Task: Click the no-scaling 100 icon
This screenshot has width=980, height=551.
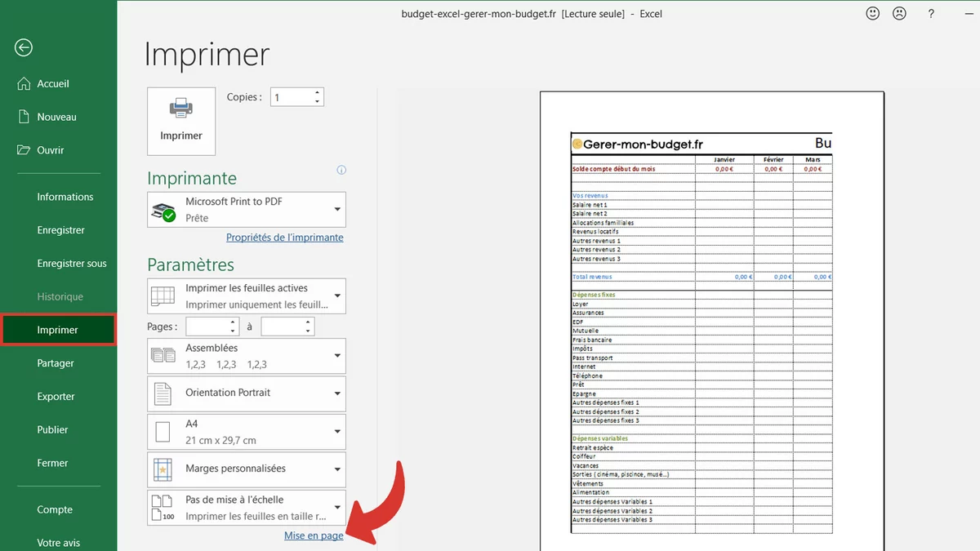Action: pos(163,508)
